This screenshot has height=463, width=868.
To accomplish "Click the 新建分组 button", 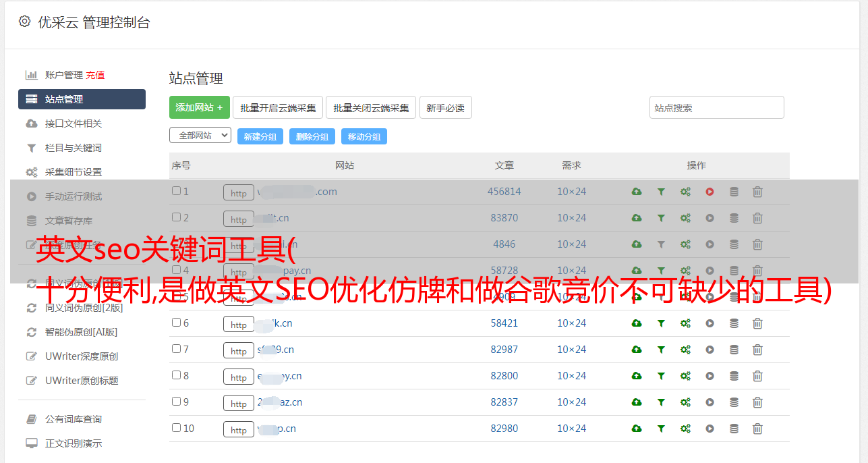I will click(x=260, y=136).
